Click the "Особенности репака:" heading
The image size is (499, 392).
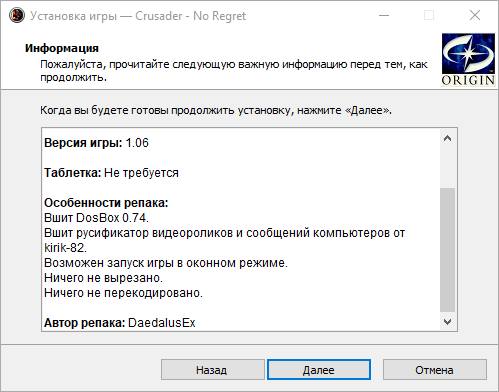pyautogui.click(x=106, y=203)
